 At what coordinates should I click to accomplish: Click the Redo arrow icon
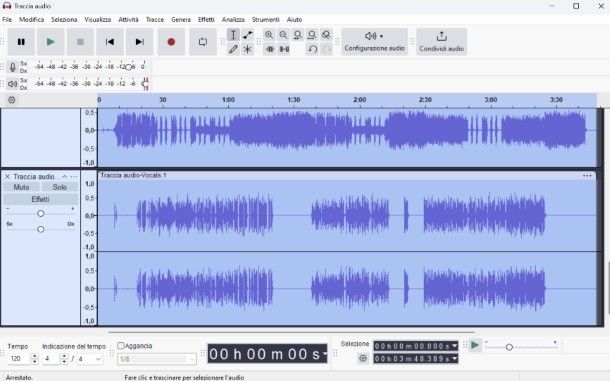pyautogui.click(x=327, y=49)
